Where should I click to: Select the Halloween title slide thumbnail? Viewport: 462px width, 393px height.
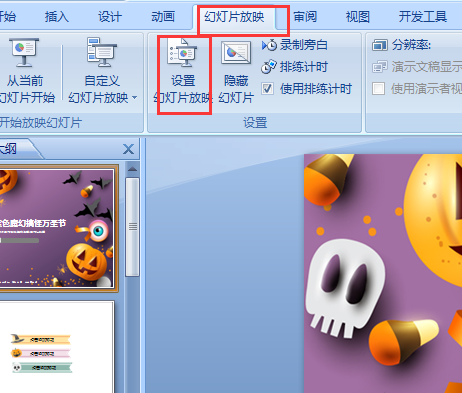[57, 229]
